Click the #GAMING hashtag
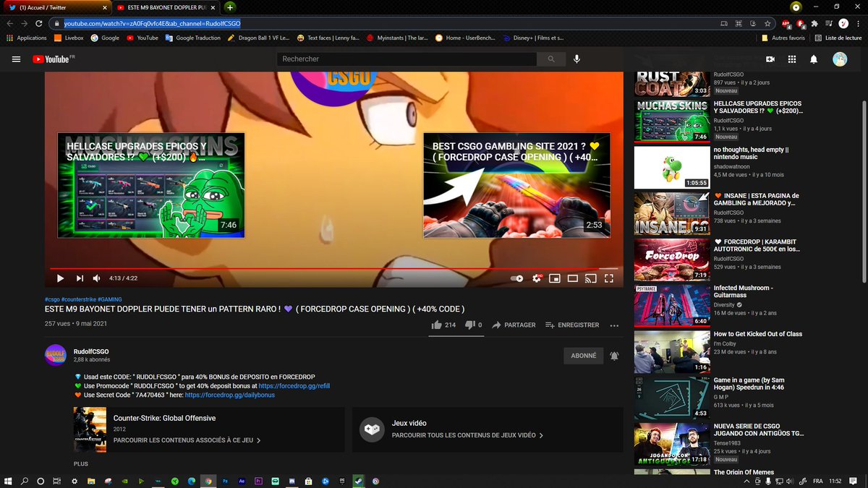The height and width of the screenshot is (488, 868). point(109,299)
